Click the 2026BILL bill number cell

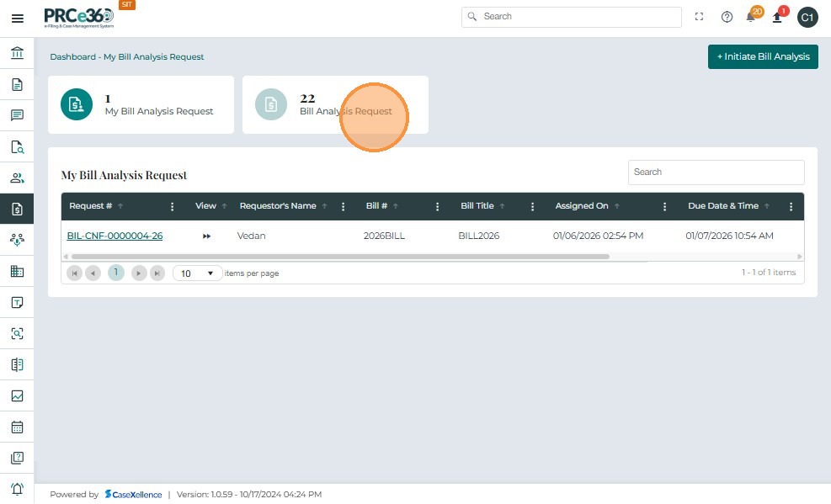[384, 236]
